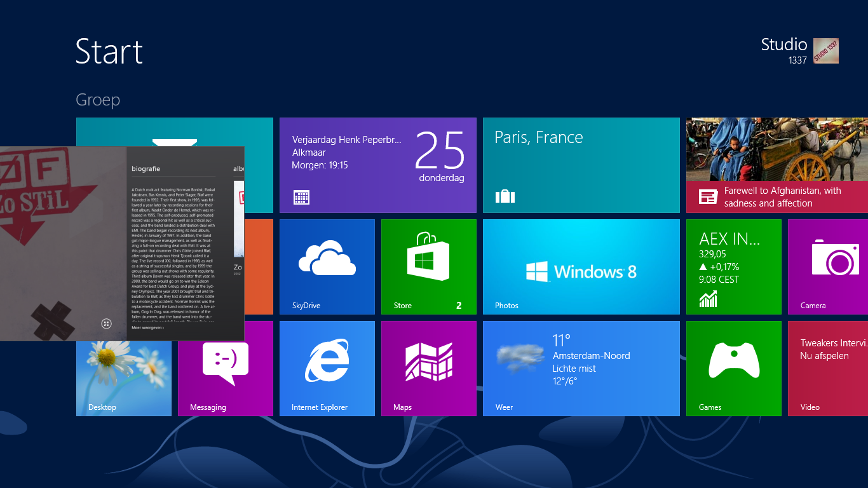Open the Games controller tile

[734, 369]
